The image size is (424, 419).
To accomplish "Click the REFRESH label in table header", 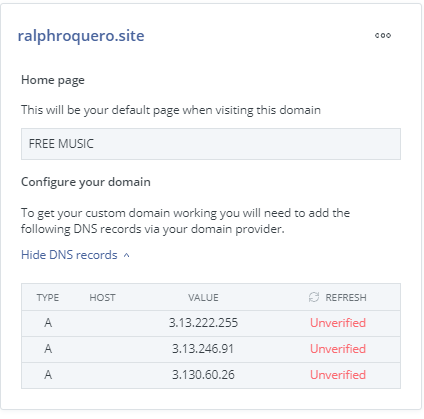I will coord(346,297).
